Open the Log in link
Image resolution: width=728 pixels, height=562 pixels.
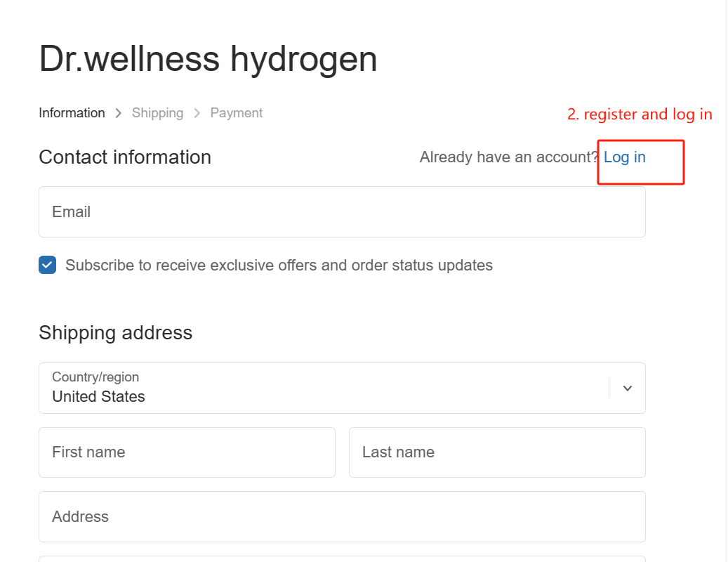pyautogui.click(x=624, y=157)
